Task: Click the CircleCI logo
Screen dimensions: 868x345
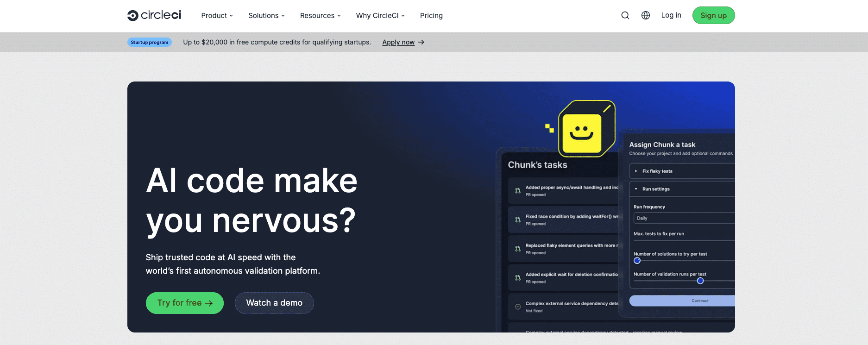Action: [x=154, y=15]
